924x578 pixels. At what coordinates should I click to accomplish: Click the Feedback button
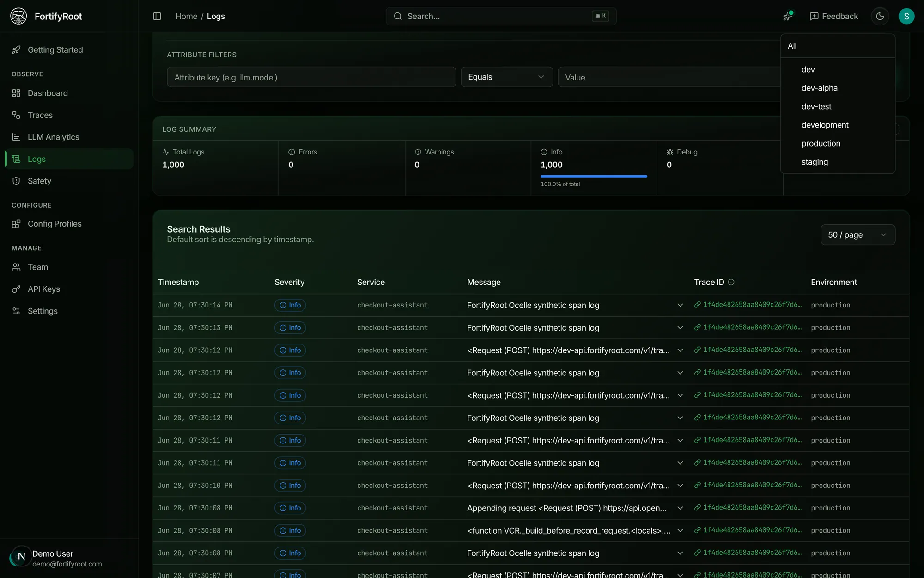833,16
